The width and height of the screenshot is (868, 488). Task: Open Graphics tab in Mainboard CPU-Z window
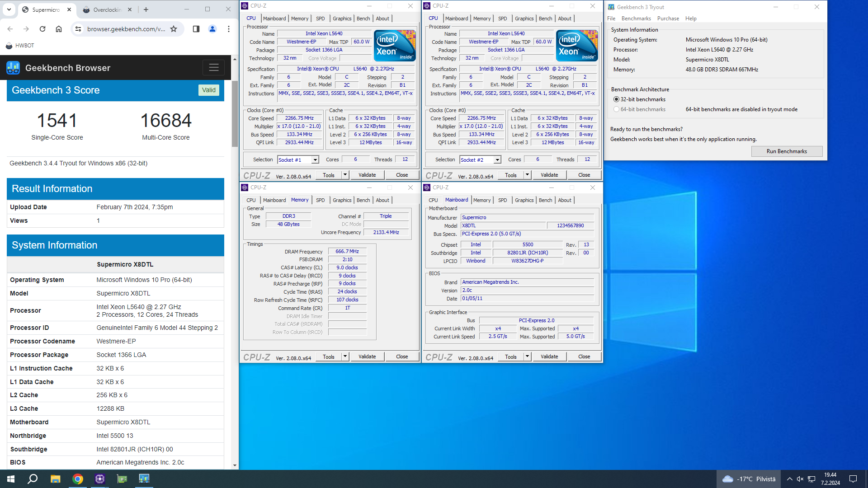524,200
